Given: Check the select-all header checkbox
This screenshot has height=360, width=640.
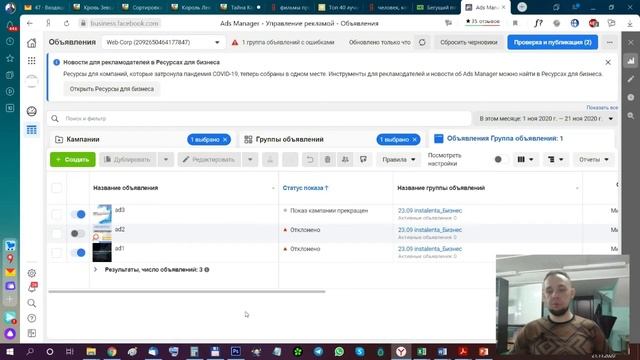Looking at the screenshot, I should pyautogui.click(x=57, y=188).
